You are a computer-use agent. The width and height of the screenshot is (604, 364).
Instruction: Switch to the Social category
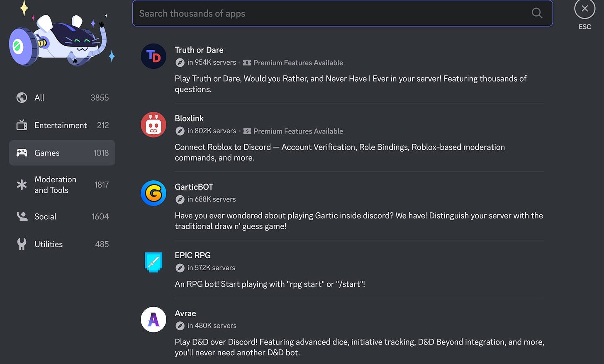[62, 216]
